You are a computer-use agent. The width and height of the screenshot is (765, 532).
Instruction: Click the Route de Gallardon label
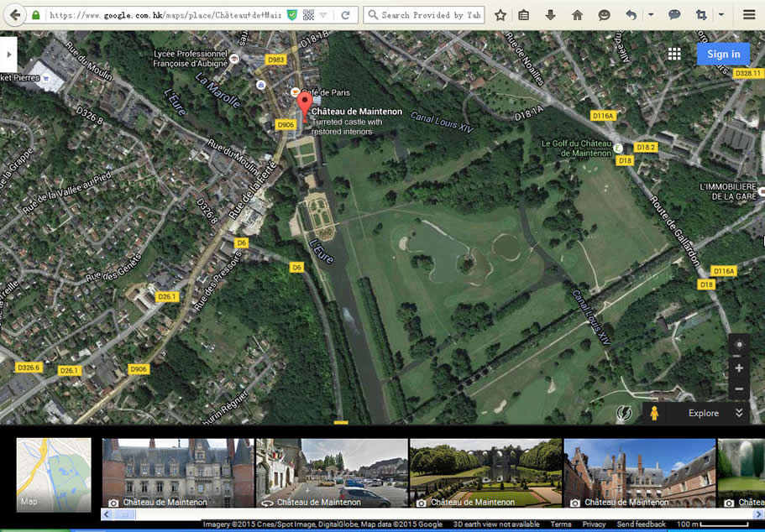click(x=675, y=230)
